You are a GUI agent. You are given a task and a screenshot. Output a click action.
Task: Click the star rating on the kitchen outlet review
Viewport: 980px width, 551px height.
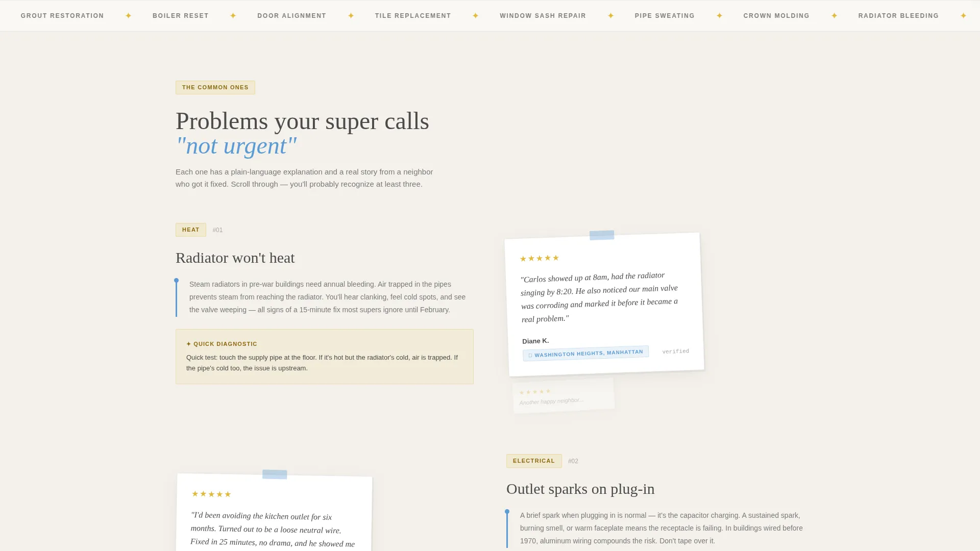coord(211,494)
